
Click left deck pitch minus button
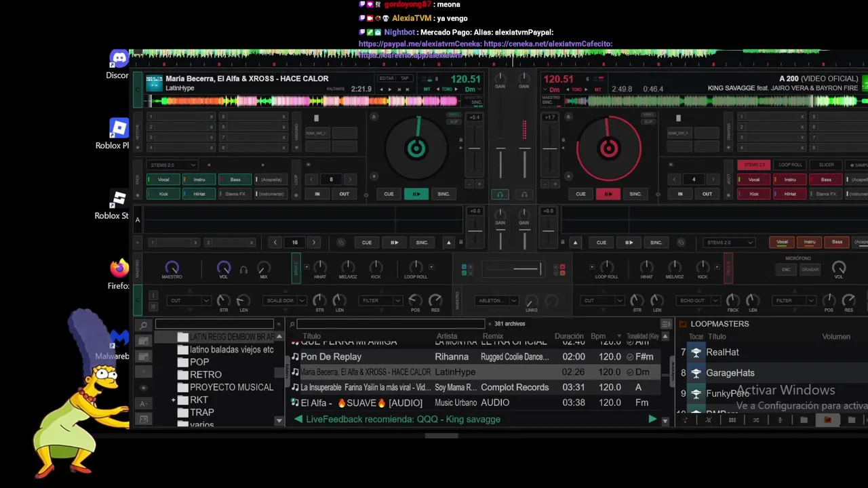tap(470, 184)
